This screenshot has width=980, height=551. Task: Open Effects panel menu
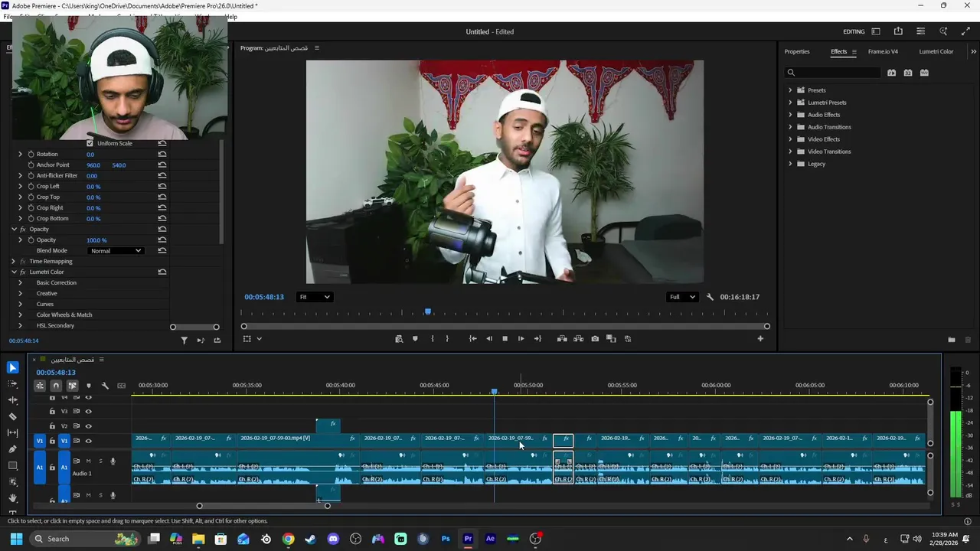pyautogui.click(x=854, y=51)
